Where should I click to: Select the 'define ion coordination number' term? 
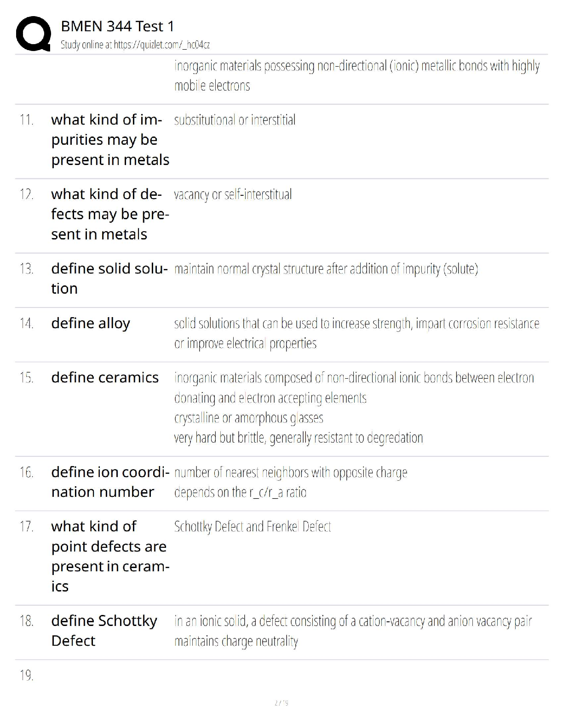click(x=110, y=482)
